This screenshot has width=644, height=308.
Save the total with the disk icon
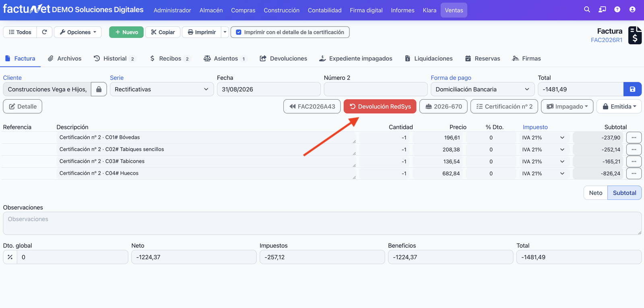tap(632, 89)
